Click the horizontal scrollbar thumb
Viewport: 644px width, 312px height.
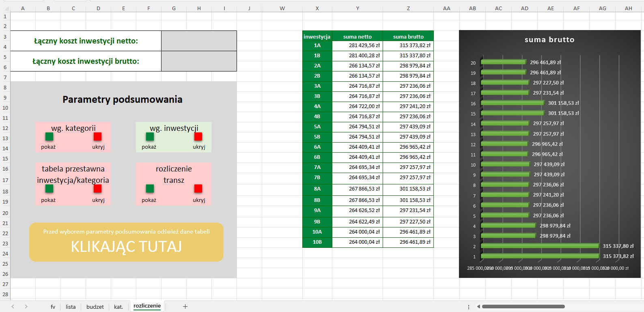[523, 307]
